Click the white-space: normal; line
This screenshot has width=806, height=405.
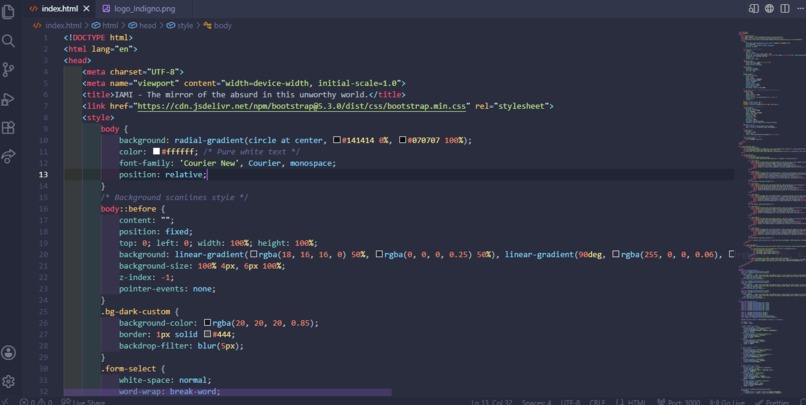click(x=165, y=380)
